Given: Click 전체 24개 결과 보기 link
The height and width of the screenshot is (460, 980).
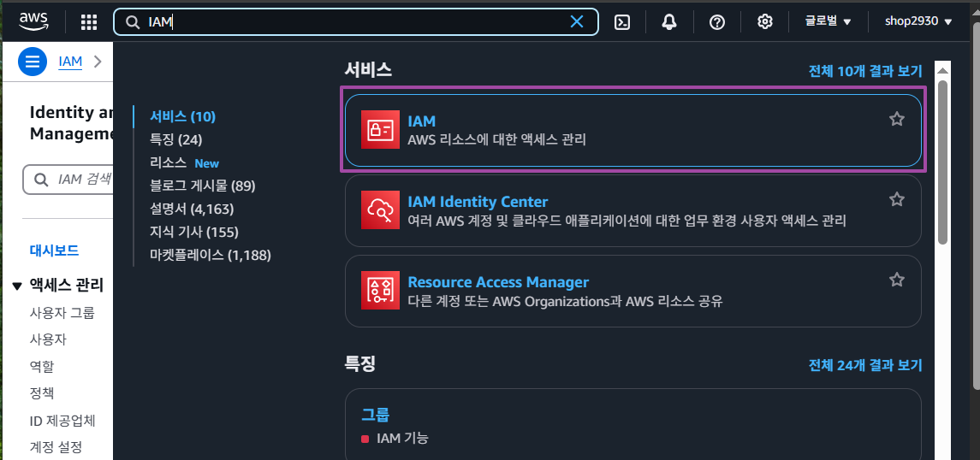Looking at the screenshot, I should click(x=865, y=364).
